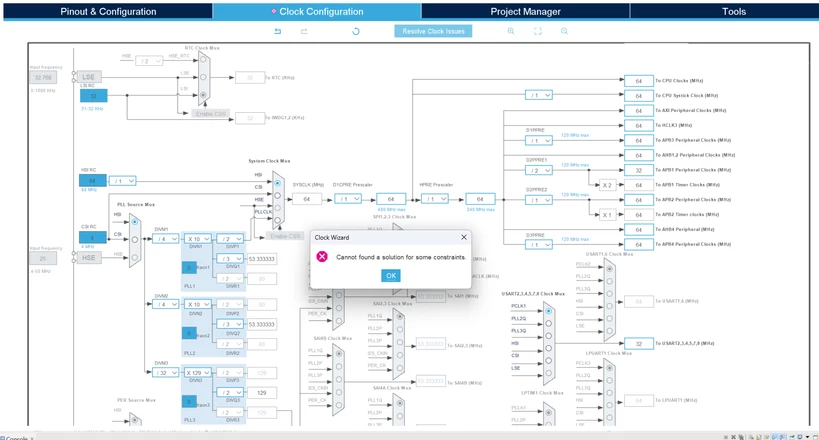Click the "240 MHz max" label

click(481, 210)
